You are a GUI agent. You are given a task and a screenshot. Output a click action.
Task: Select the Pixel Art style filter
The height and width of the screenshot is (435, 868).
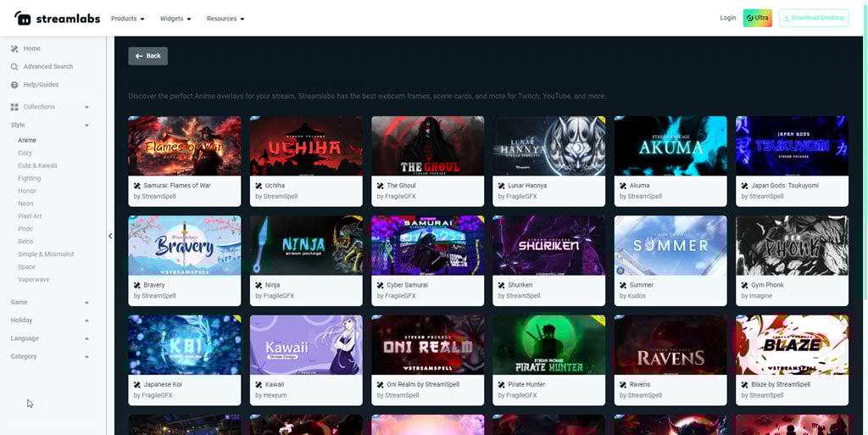pyautogui.click(x=30, y=216)
